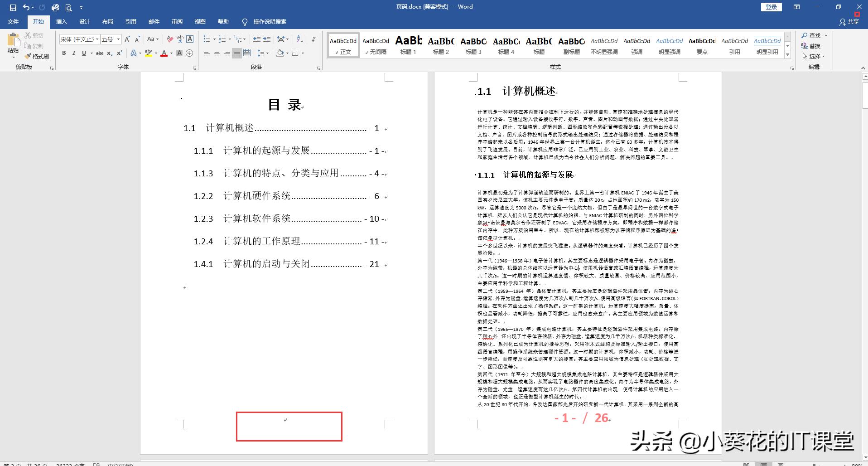Image resolution: width=868 pixels, height=466 pixels.
Task: Apply the Pinyin Guide (拼音指南) icon
Action: click(180, 39)
